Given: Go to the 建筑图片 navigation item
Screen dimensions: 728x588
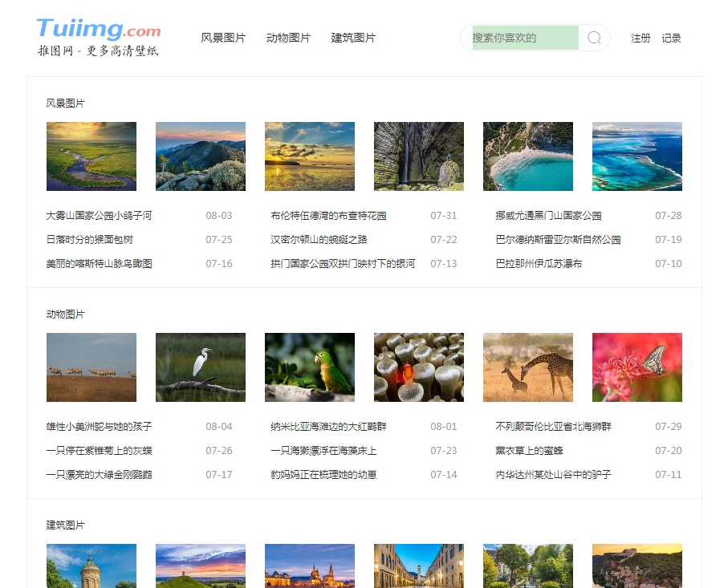Looking at the screenshot, I should (x=353, y=38).
